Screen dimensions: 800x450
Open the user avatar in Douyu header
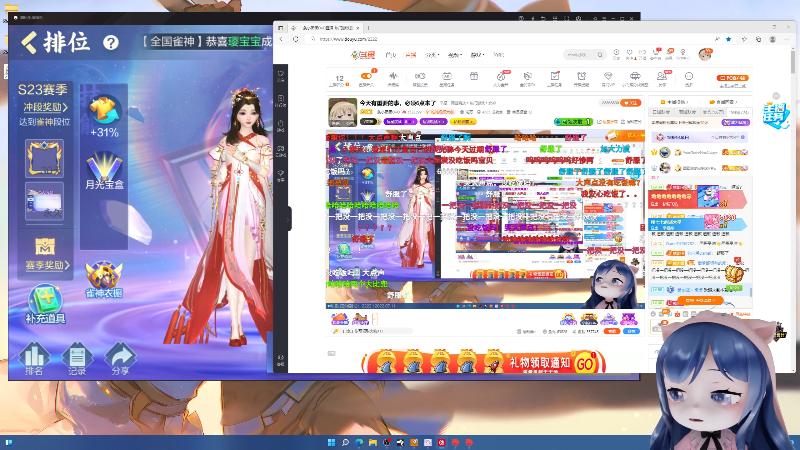[705, 54]
